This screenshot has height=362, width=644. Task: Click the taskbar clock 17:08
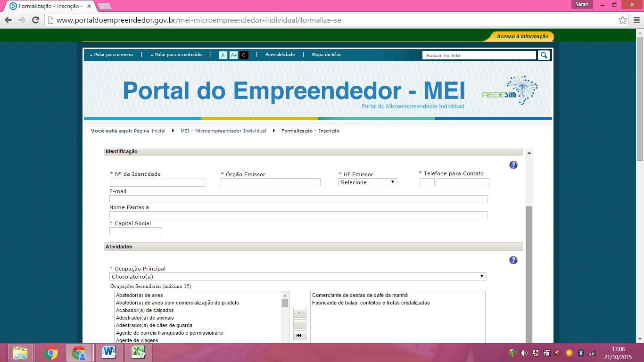618,350
